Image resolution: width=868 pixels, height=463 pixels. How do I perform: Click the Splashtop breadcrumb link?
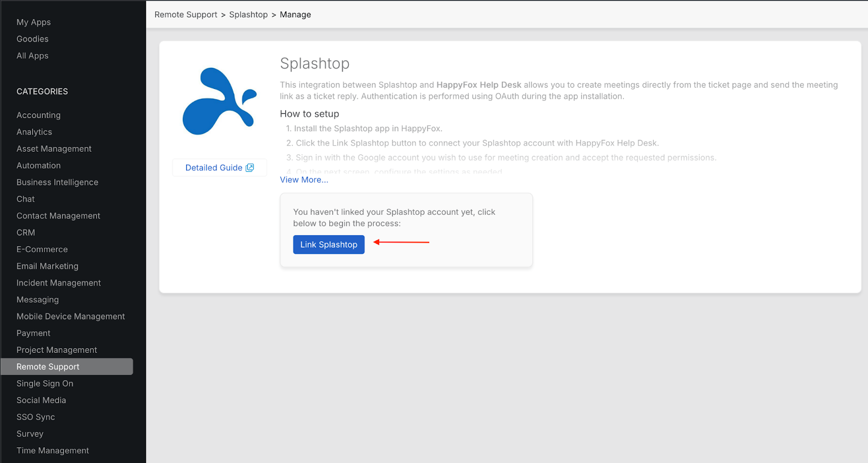click(248, 15)
